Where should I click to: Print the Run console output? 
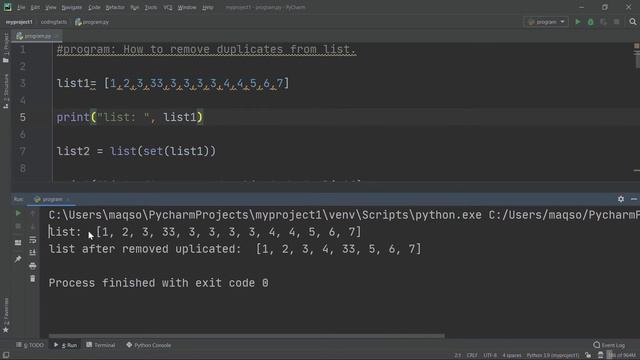33,266
